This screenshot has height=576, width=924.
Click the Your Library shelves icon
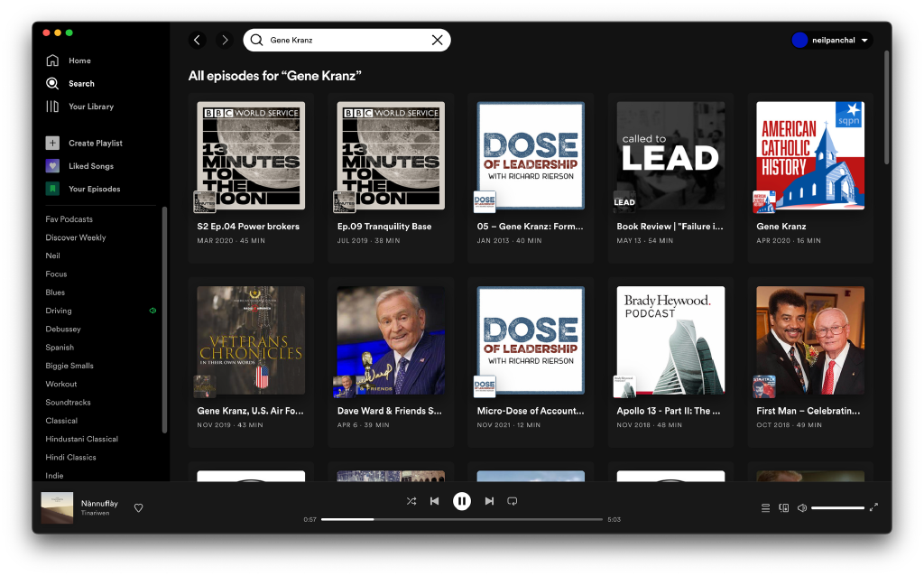coord(52,107)
